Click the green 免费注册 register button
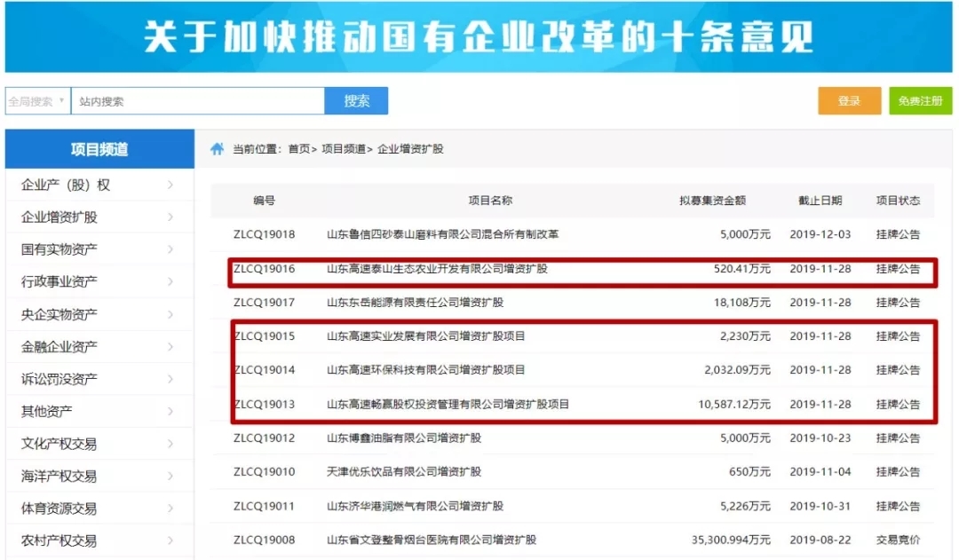Screen dimensions: 959x560 [920, 100]
